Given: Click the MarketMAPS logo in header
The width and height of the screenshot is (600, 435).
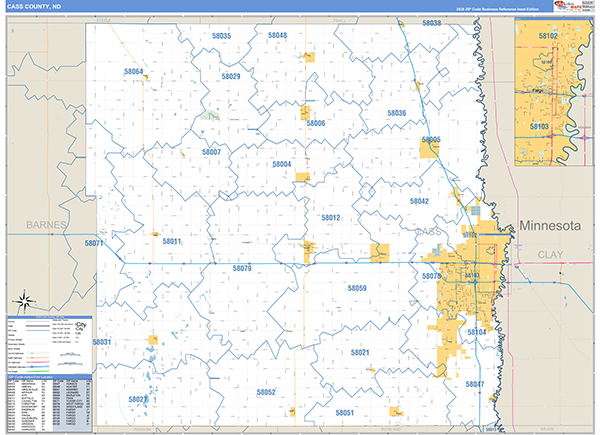Looking at the screenshot, I should click(572, 10).
